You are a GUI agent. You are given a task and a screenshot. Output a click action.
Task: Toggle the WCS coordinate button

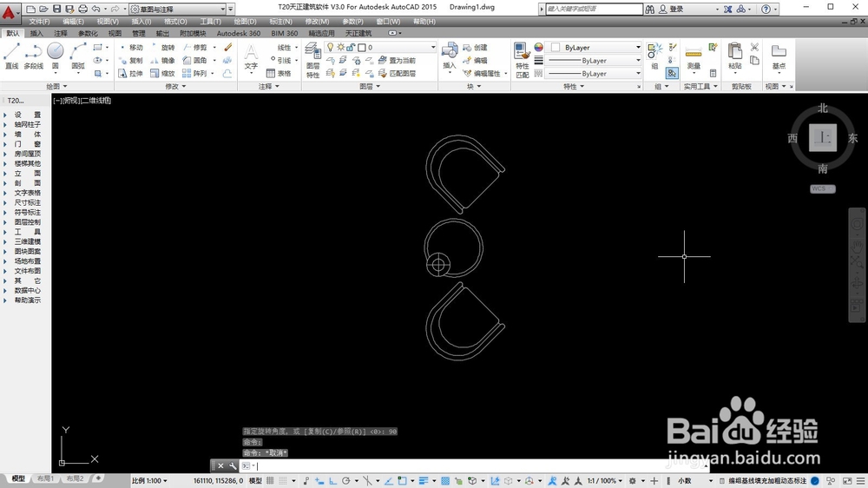click(822, 189)
